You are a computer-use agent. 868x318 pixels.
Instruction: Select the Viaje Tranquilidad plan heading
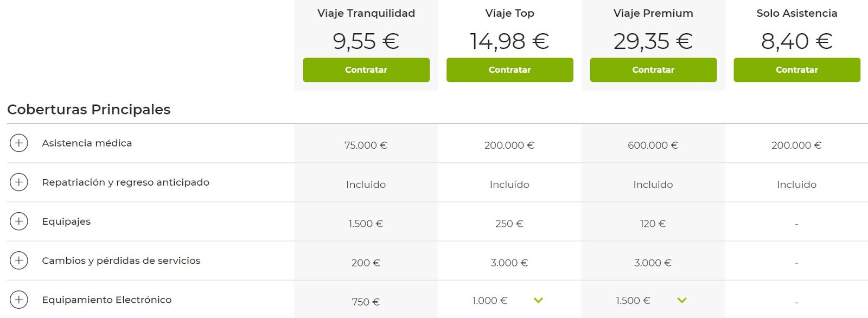(366, 14)
